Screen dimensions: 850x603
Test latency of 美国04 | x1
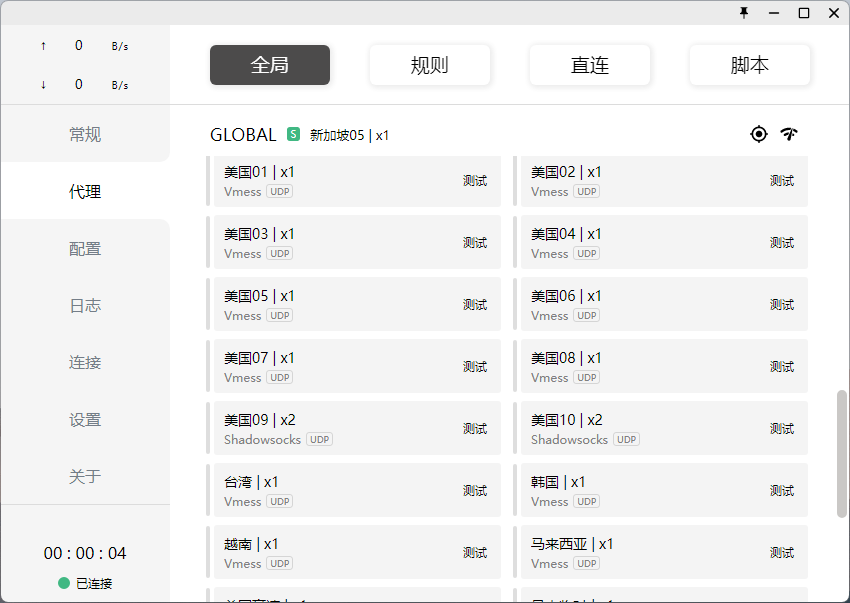point(782,242)
